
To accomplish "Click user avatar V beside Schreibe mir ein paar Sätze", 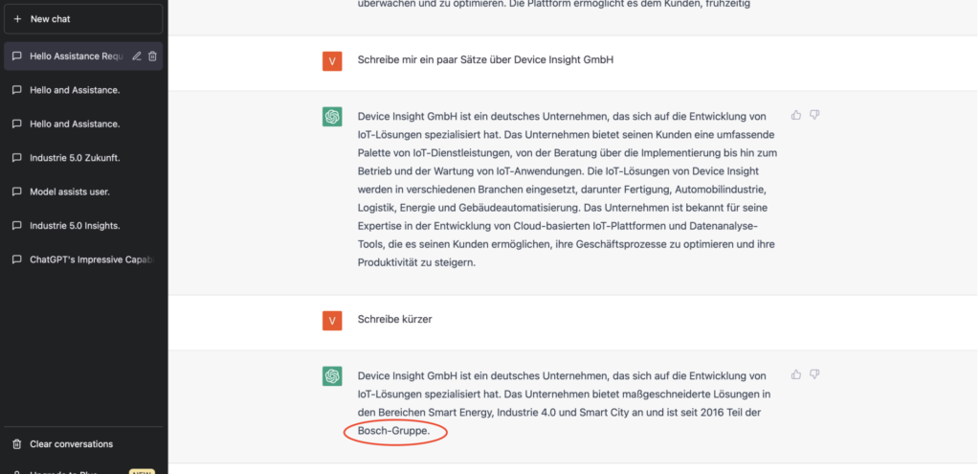I will 332,60.
